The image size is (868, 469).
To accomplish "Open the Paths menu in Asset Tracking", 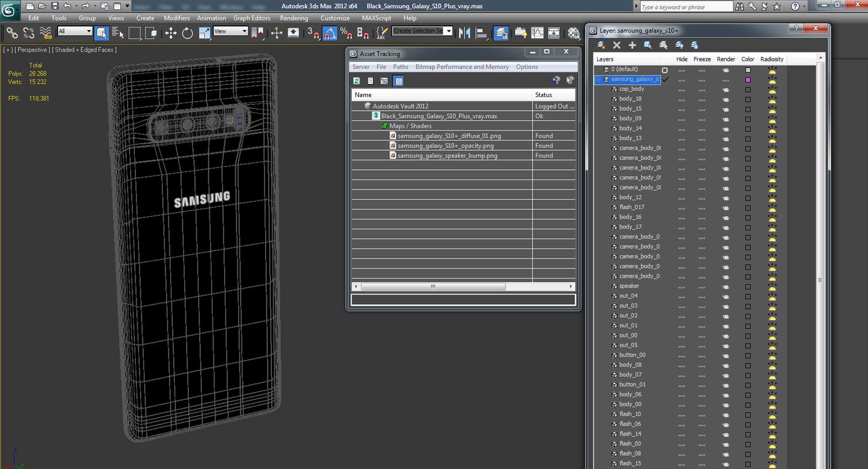I will coord(401,67).
